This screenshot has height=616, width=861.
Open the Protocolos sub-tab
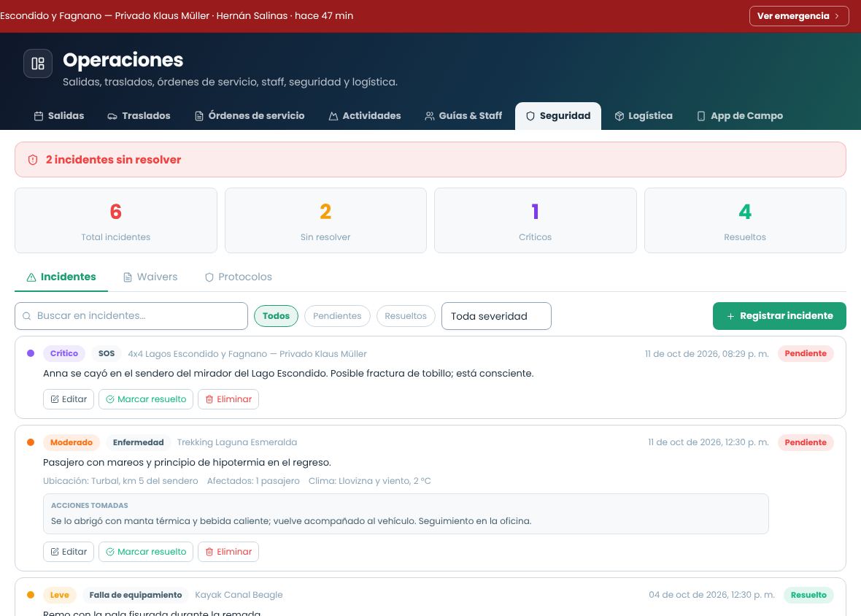[x=239, y=277]
